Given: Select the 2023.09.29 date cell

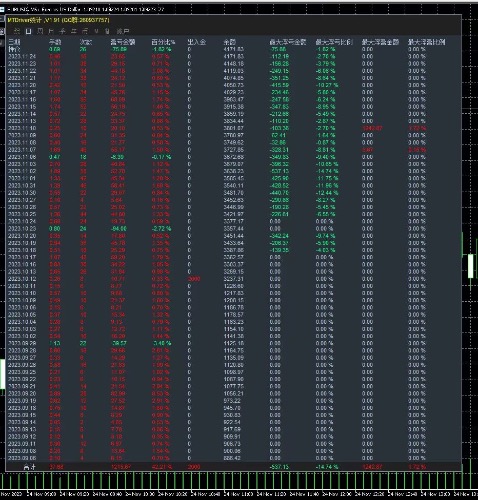Looking at the screenshot, I should tap(22, 343).
